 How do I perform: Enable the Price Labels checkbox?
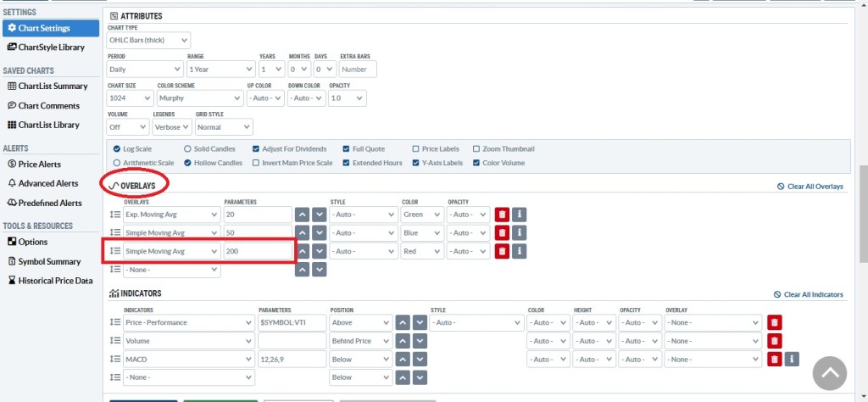click(x=415, y=148)
